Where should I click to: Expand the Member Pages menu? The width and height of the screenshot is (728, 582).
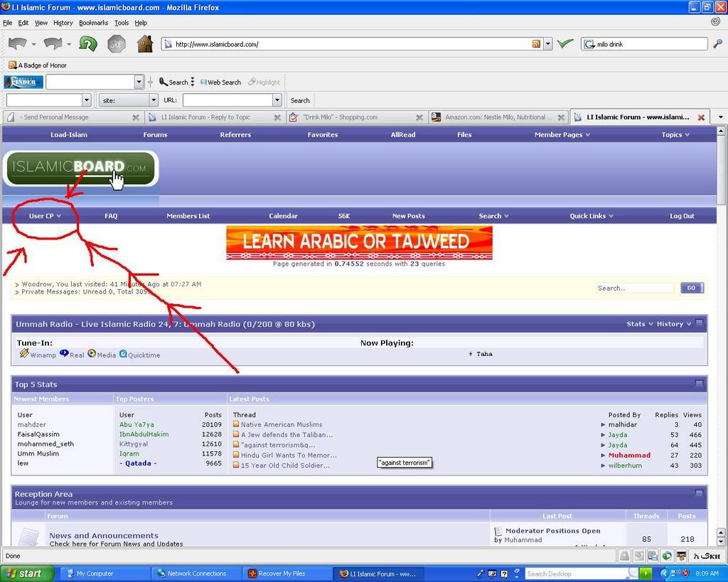pyautogui.click(x=562, y=134)
